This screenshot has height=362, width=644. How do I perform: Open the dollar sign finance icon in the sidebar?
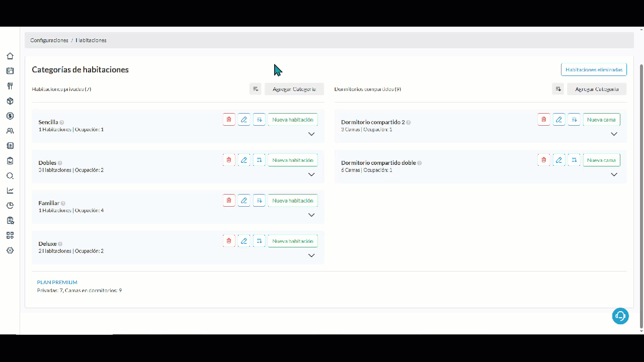click(10, 116)
